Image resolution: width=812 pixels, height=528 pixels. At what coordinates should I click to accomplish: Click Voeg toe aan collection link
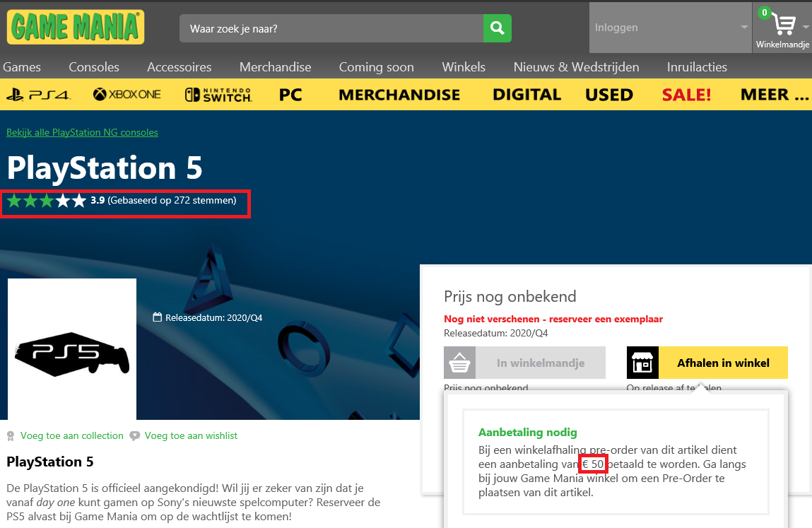(x=72, y=436)
